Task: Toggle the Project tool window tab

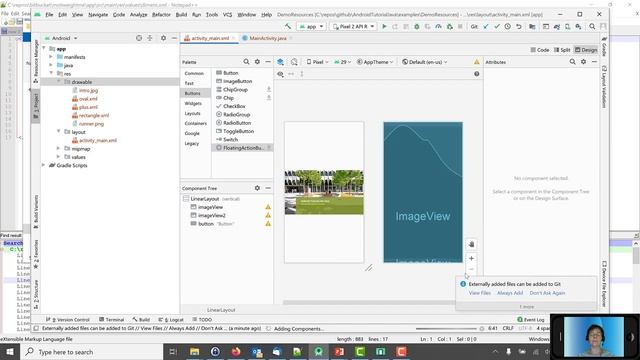Action: pos(36,105)
